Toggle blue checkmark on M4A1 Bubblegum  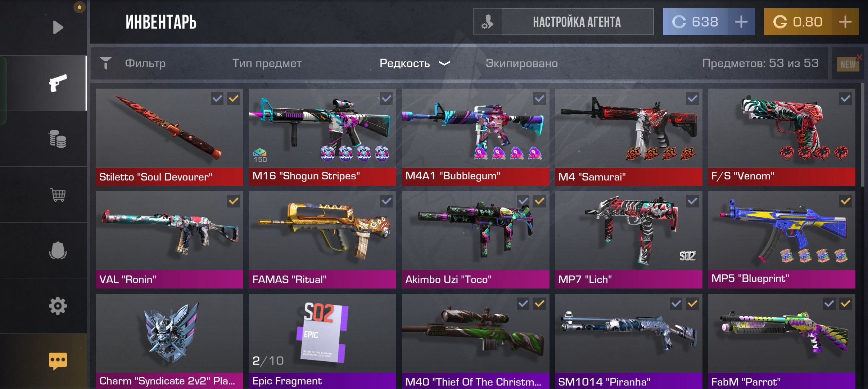(539, 98)
